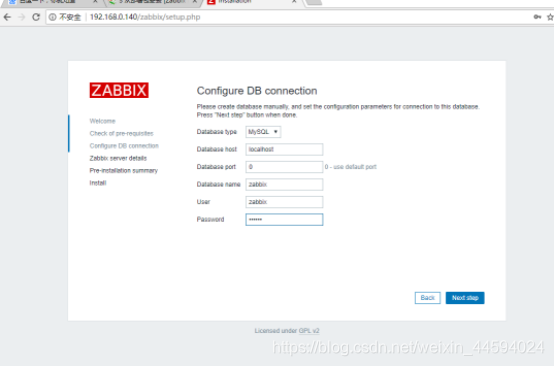
Task: Click the 'Configure DB connection' heading
Action: (257, 91)
